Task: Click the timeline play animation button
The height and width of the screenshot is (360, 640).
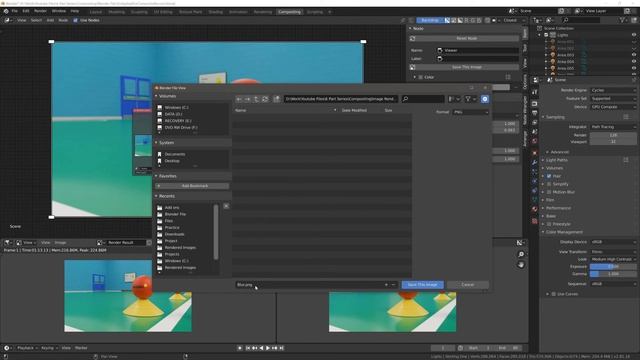Action: 268,348
